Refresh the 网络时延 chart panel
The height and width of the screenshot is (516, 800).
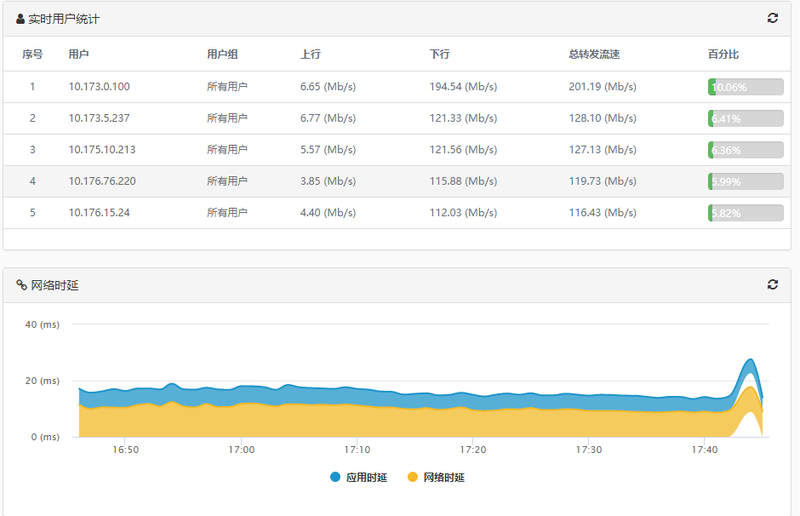(772, 285)
